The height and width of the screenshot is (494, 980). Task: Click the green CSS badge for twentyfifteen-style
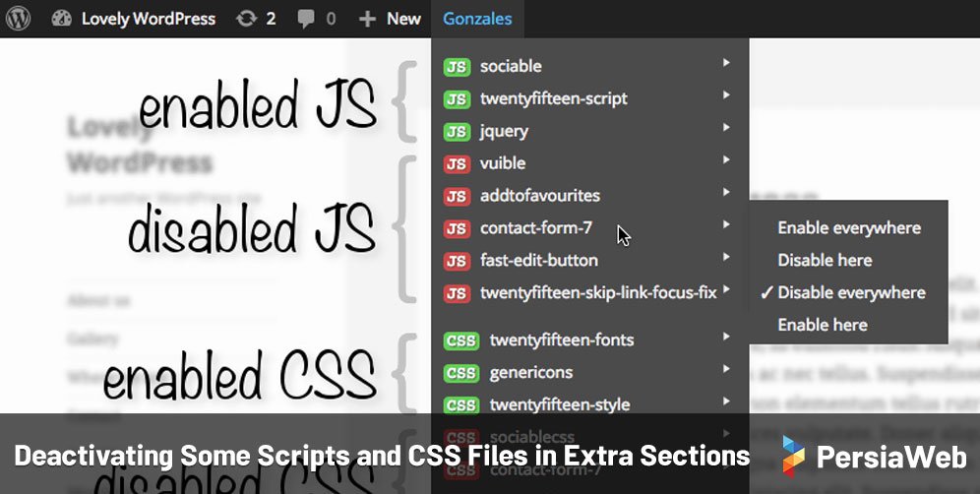461,405
